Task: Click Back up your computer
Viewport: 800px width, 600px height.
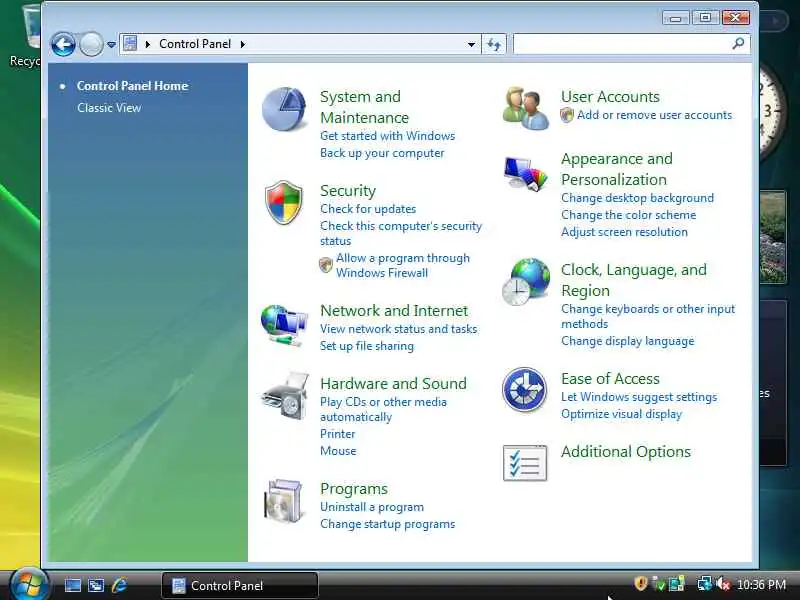Action: click(x=382, y=153)
